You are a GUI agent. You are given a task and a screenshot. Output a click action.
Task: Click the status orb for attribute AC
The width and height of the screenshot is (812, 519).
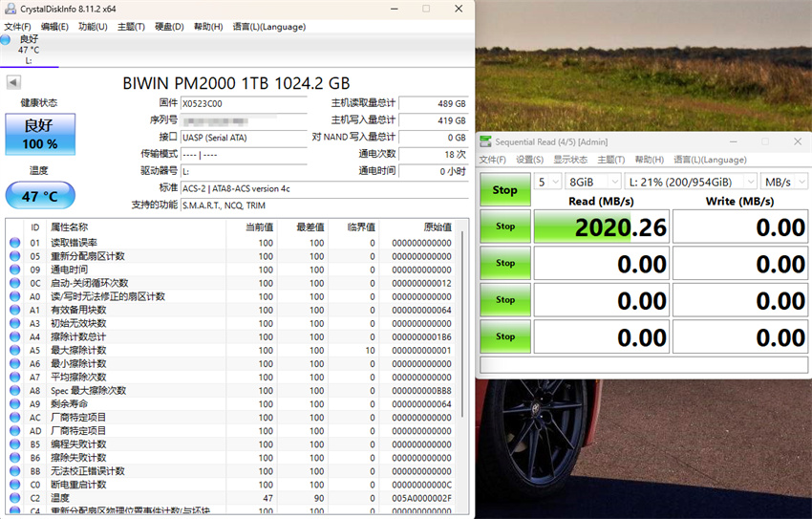click(15, 418)
